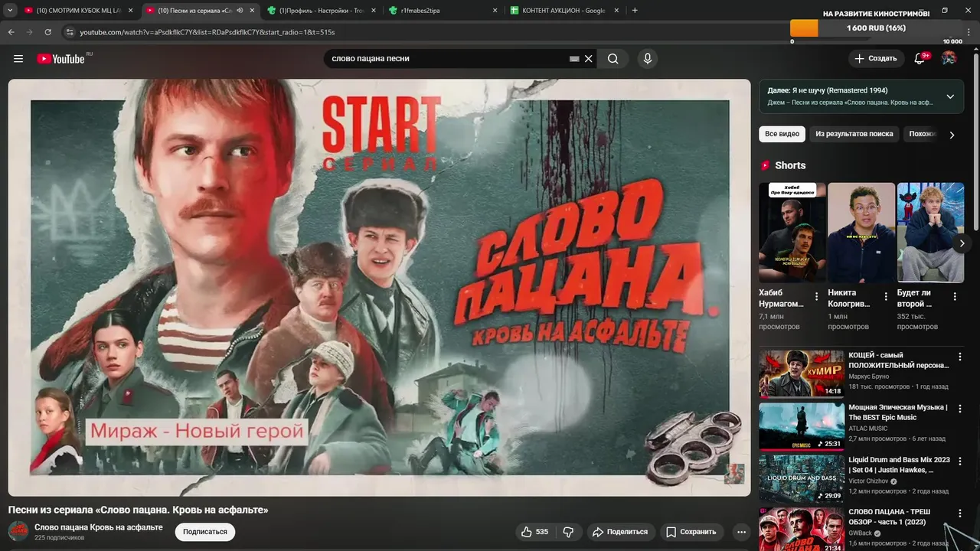Open the Слово пацана channel avatar
Viewport: 980px width, 551px height.
coord(18,531)
